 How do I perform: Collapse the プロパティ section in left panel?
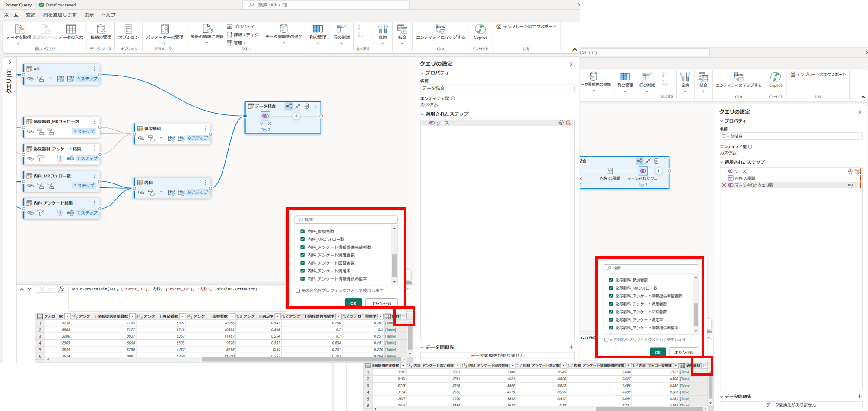point(422,73)
